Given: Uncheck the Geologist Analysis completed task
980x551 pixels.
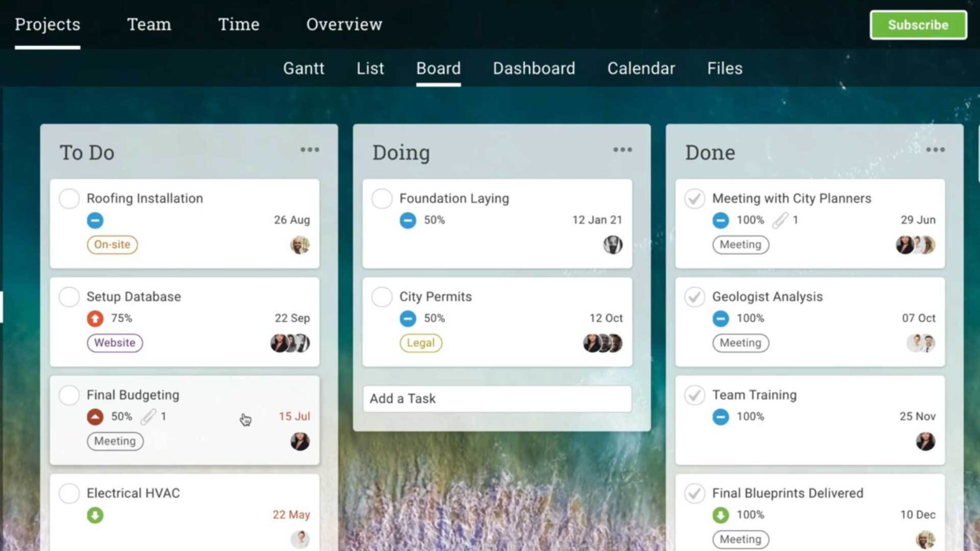Looking at the screenshot, I should coord(694,297).
